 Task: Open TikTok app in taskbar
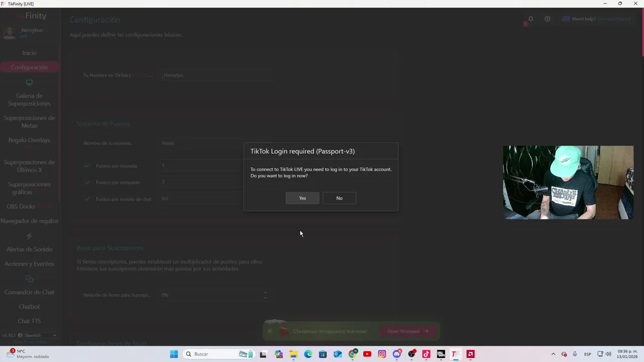point(427,354)
